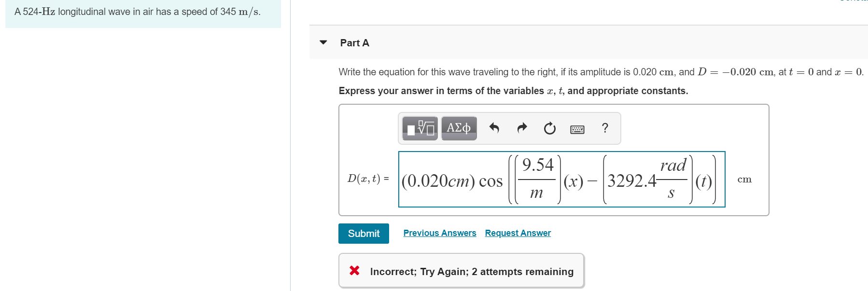
Task: Open the keyboard shortcuts panel
Action: click(x=577, y=129)
